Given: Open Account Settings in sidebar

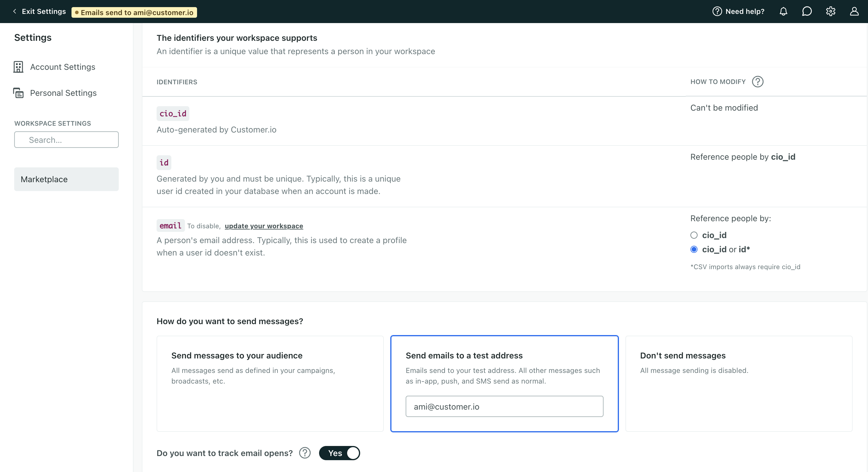Looking at the screenshot, I should 63,67.
